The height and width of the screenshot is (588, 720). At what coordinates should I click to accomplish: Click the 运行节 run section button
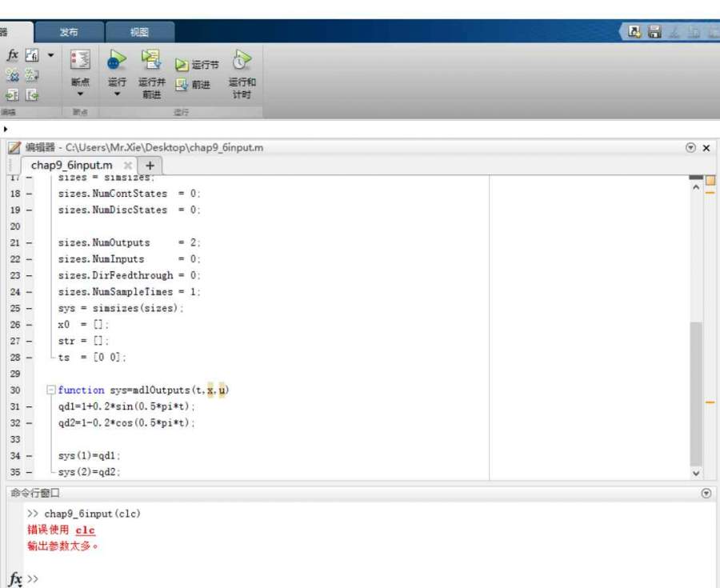197,65
